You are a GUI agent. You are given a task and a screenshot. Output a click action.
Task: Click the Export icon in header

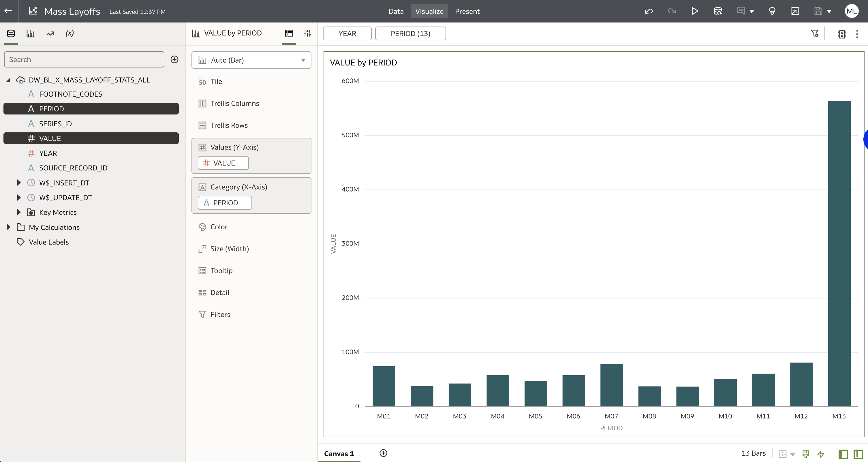(795, 11)
